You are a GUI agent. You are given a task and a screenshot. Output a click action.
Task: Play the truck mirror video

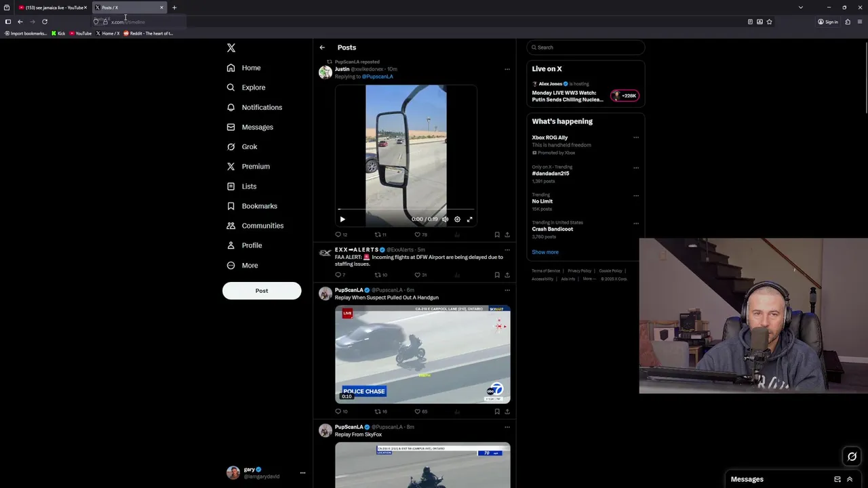(342, 220)
